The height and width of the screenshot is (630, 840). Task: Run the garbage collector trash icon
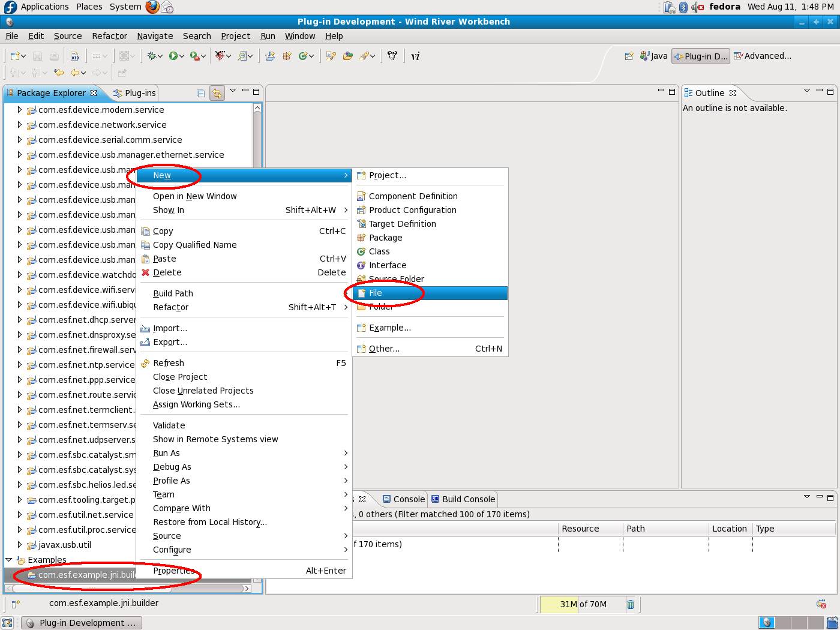[631, 604]
